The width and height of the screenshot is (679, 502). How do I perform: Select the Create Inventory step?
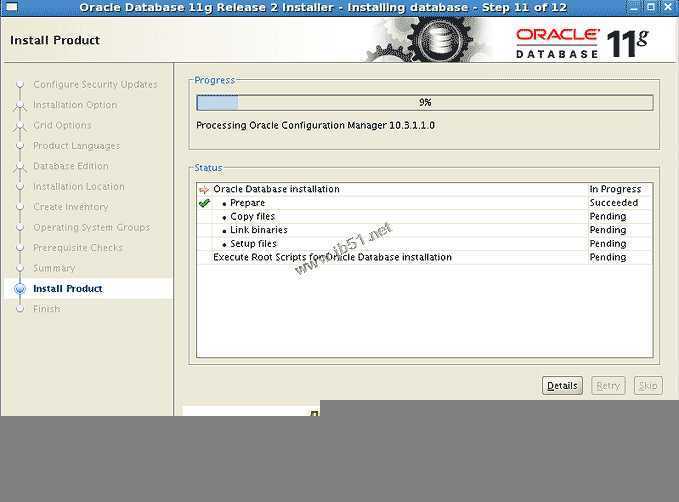71,207
